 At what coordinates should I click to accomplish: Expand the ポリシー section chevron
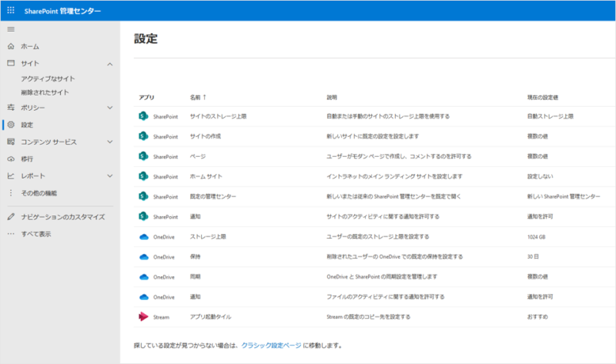click(109, 108)
